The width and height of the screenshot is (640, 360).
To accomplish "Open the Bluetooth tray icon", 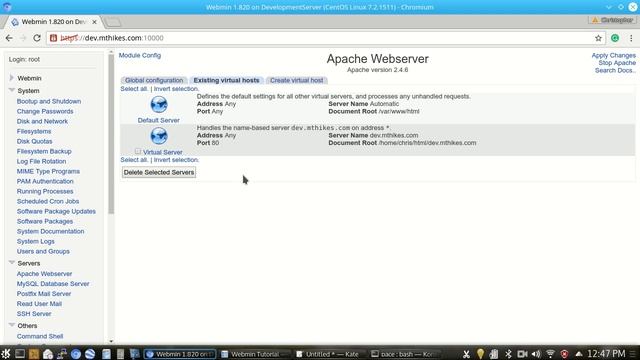I will point(508,354).
